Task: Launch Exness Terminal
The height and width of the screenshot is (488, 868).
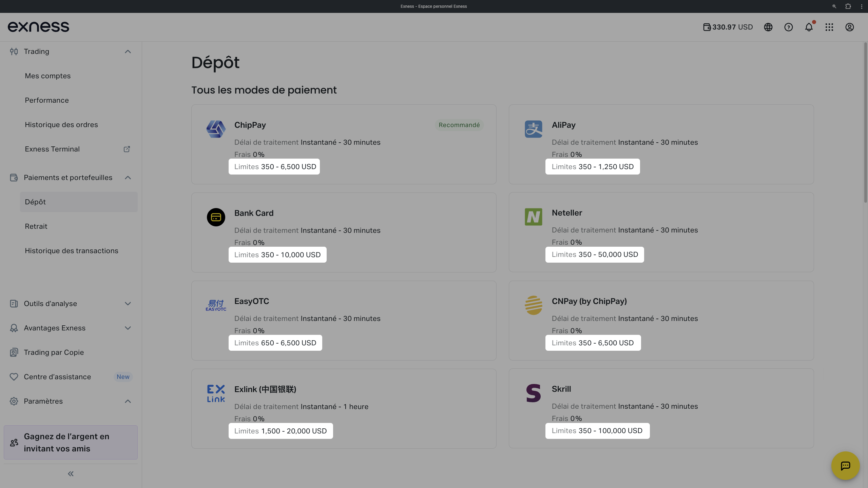Action: tap(52, 149)
